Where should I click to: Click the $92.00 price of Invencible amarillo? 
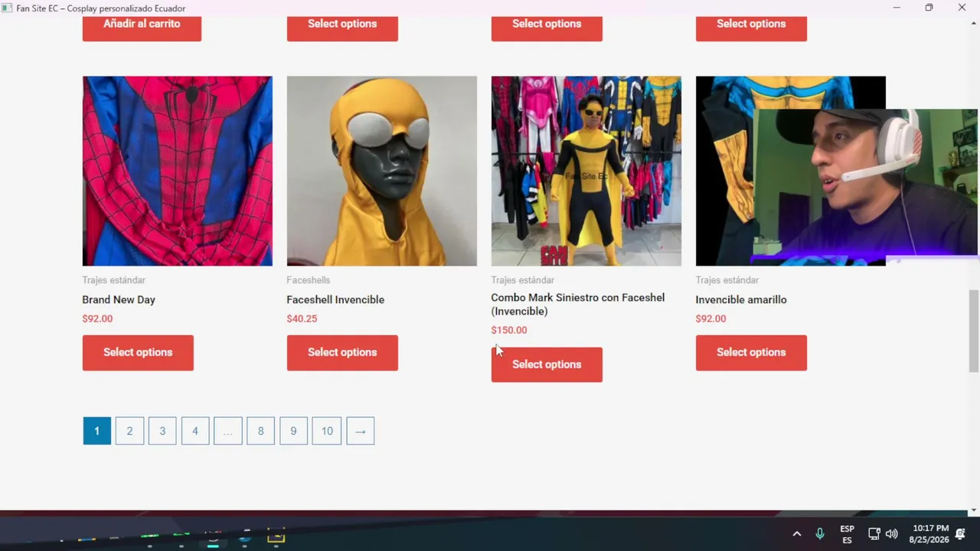710,319
